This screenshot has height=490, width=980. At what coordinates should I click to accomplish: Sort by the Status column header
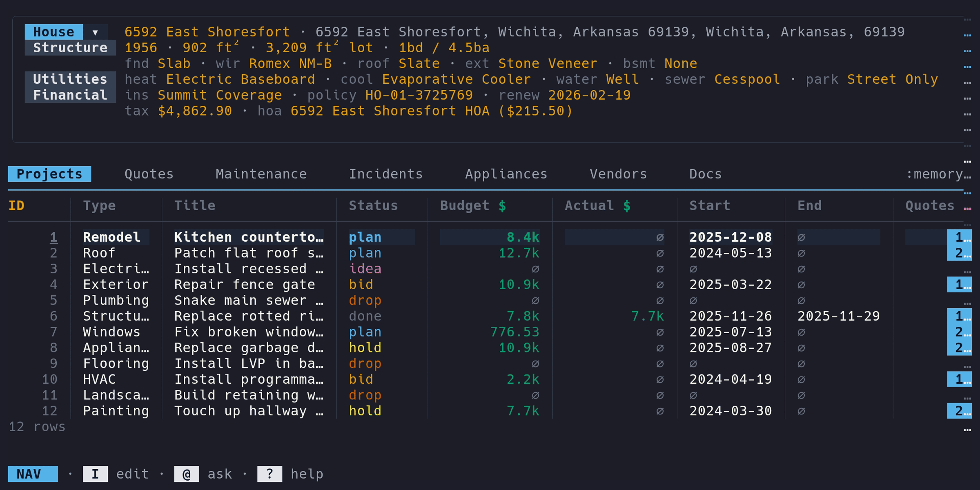click(x=373, y=206)
